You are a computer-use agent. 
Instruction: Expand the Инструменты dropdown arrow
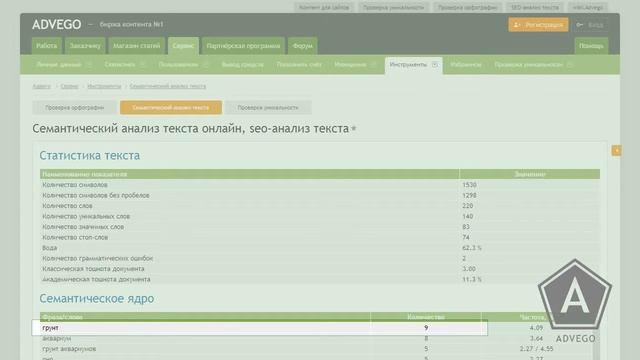(x=435, y=64)
